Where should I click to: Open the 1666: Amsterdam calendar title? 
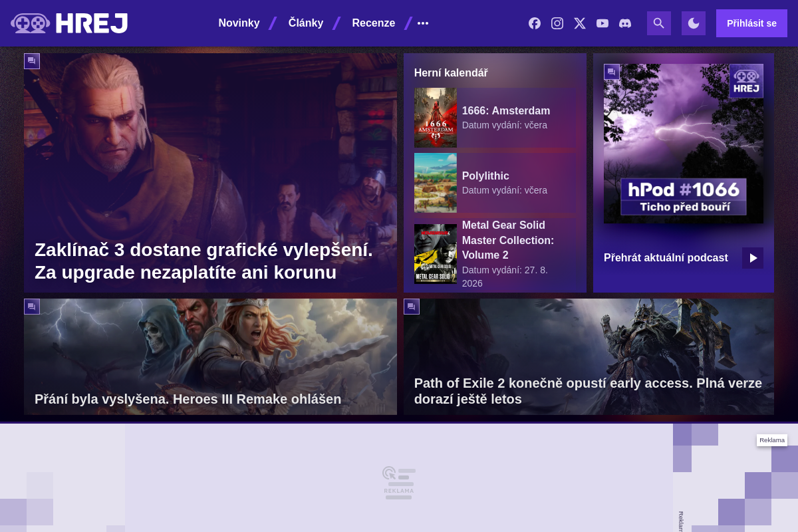click(x=506, y=111)
